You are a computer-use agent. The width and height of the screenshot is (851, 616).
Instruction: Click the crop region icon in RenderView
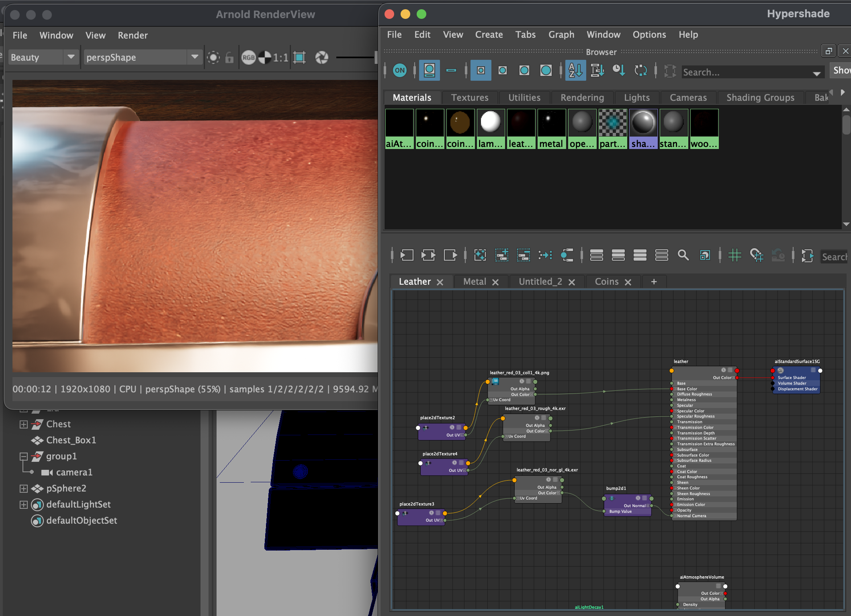coord(299,58)
